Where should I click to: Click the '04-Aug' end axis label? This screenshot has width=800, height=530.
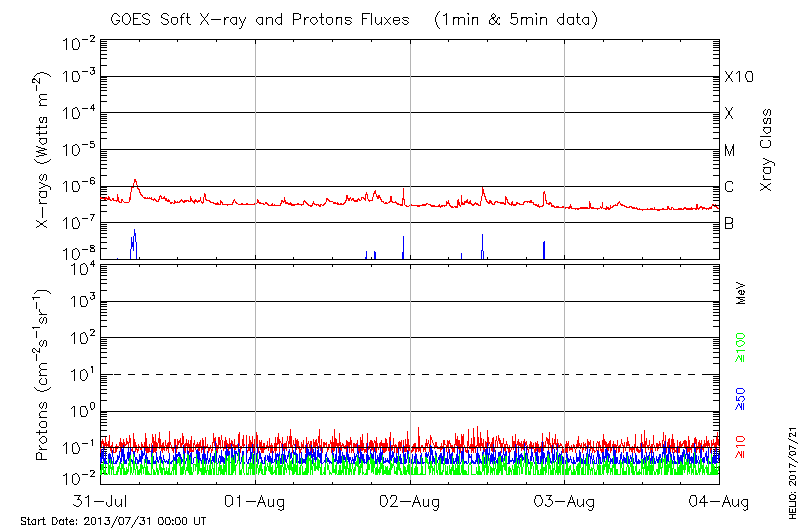(x=719, y=499)
